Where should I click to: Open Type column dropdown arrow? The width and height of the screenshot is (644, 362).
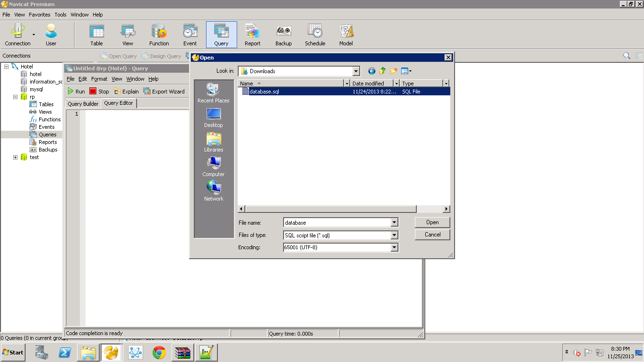pos(446,84)
